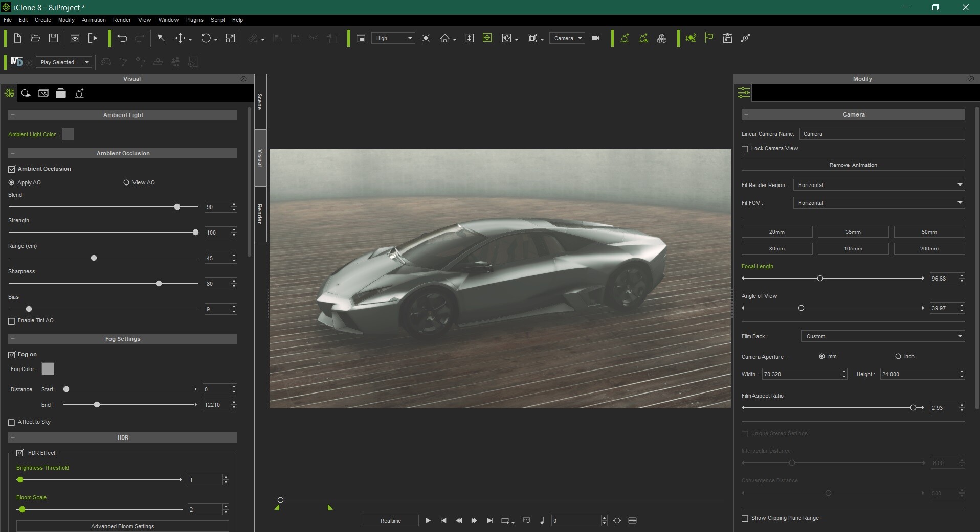The image size is (980, 532).
Task: Open the timeline settings gear icon
Action: pos(617,521)
